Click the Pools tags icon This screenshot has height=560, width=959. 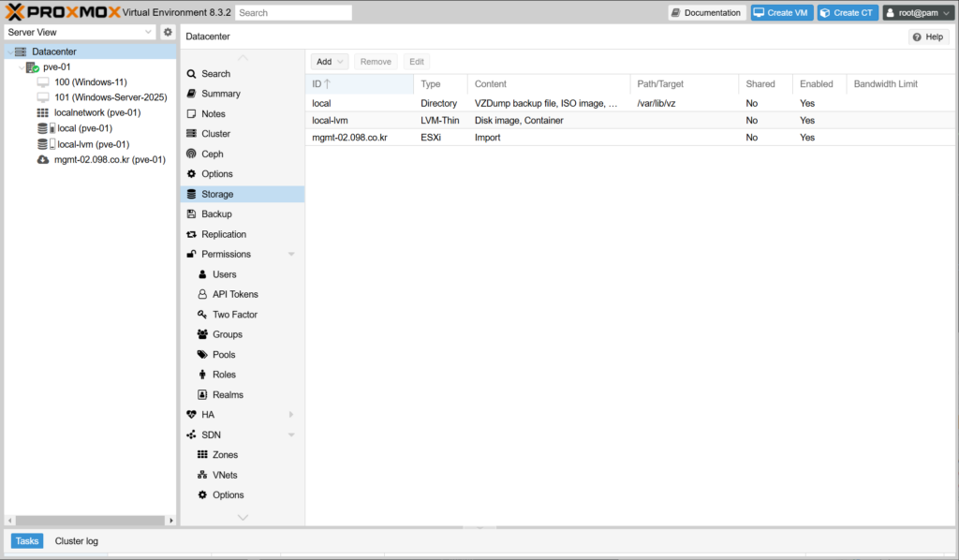[202, 355]
